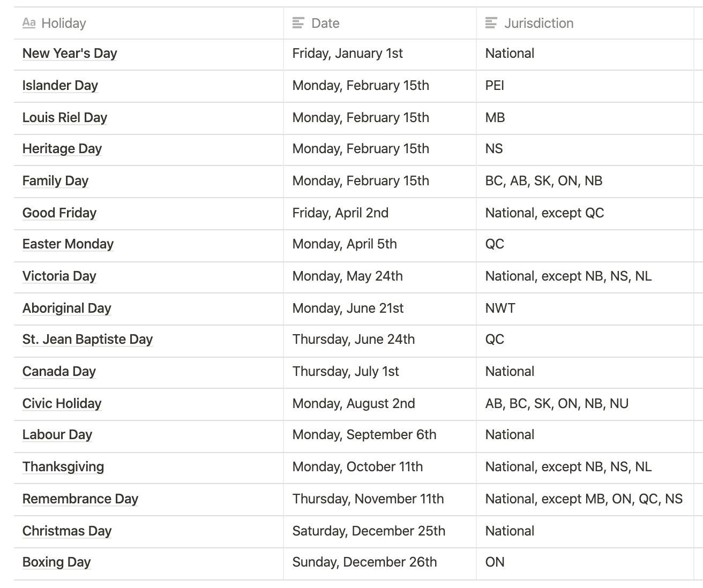
Task: Open the Easter Monday page
Action: pyautogui.click(x=68, y=244)
